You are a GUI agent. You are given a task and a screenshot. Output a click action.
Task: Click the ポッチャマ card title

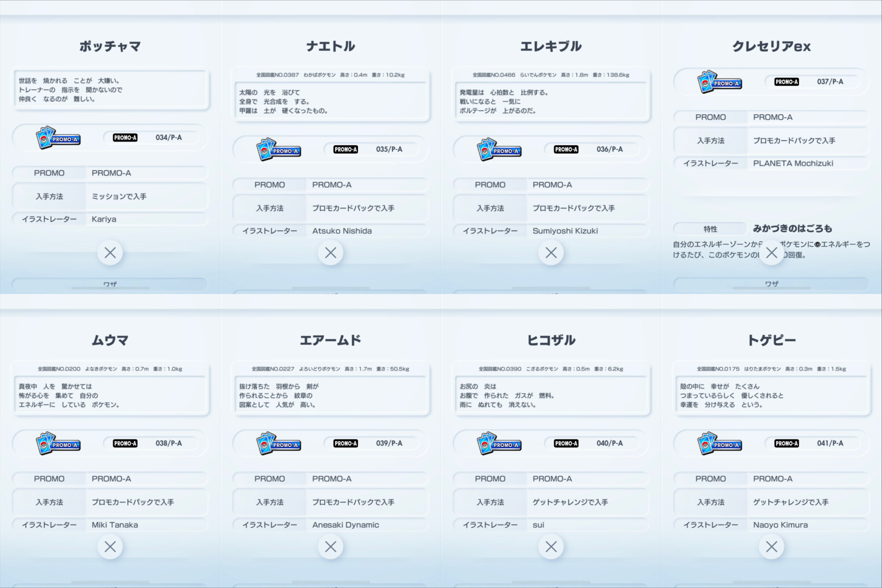point(110,46)
